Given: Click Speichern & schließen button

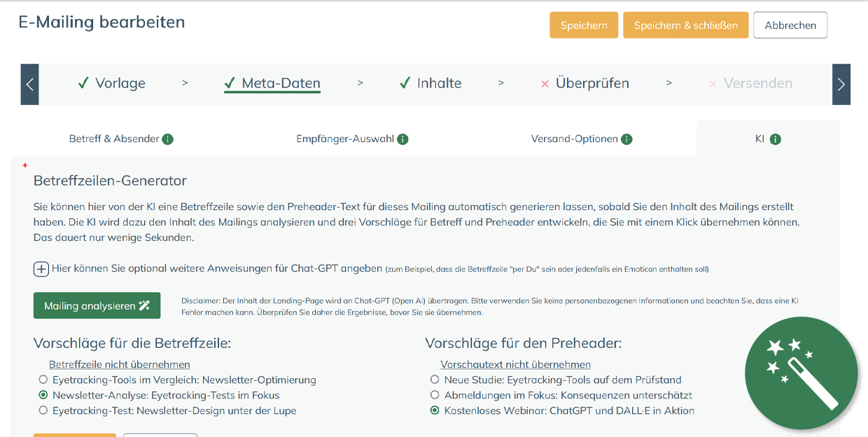Looking at the screenshot, I should pyautogui.click(x=685, y=25).
